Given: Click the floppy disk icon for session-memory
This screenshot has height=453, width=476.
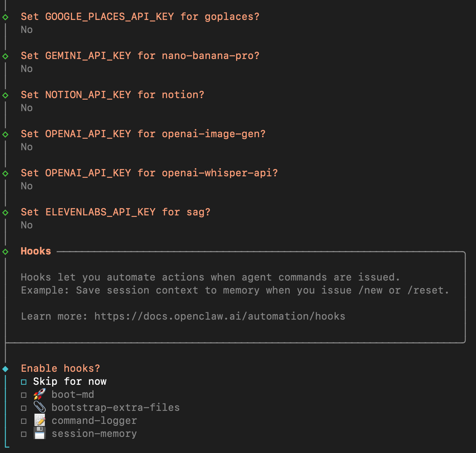Looking at the screenshot, I should point(39,433).
